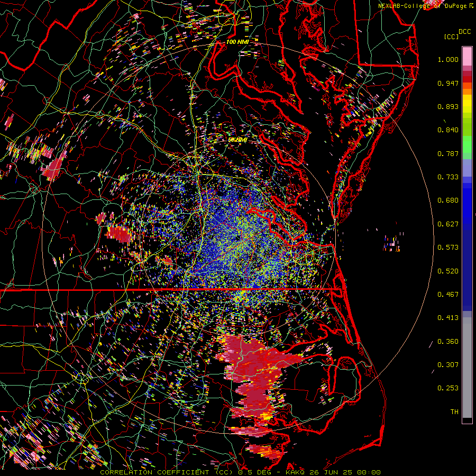This screenshot has width=476, height=476.
Task: Select the 0.573 scale value
Action: [448, 248]
